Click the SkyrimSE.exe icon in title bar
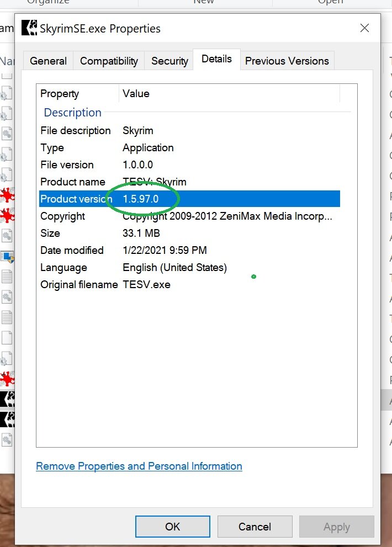Viewport: 392px width, 547px height. tap(29, 28)
